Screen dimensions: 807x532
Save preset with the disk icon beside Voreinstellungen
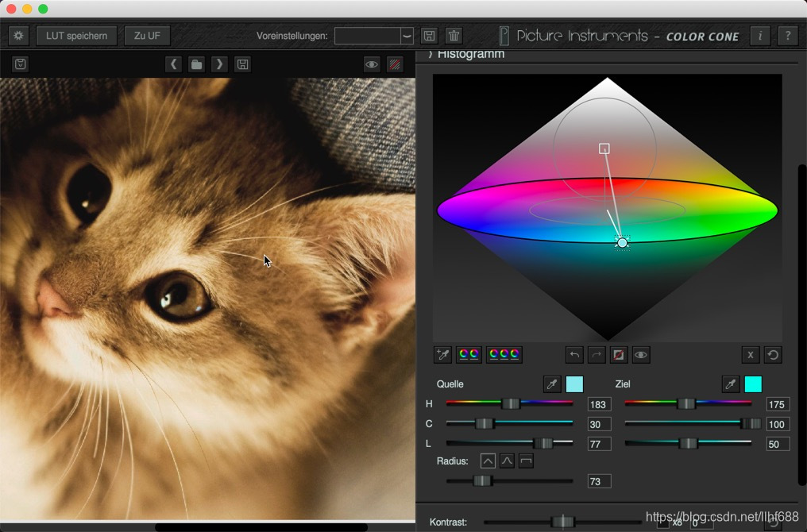click(429, 36)
